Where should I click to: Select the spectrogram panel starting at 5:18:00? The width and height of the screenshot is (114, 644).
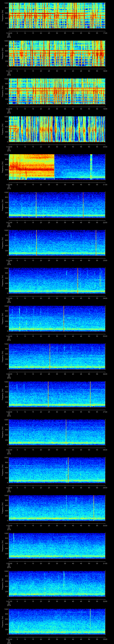pyautogui.click(x=57, y=91)
